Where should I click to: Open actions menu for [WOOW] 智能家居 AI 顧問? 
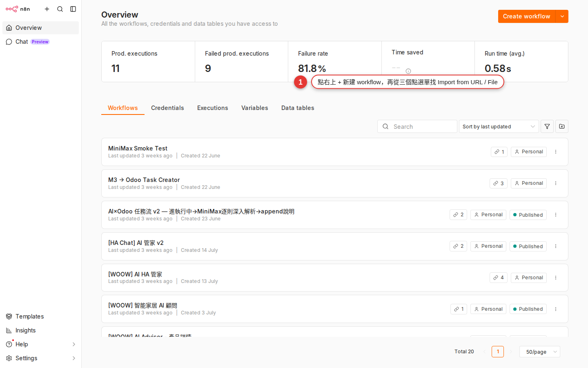point(556,309)
